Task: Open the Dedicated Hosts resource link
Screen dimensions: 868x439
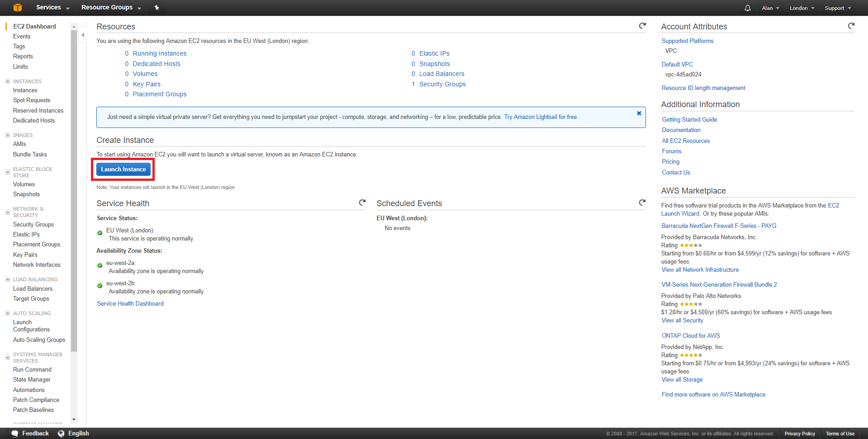Action: click(157, 64)
